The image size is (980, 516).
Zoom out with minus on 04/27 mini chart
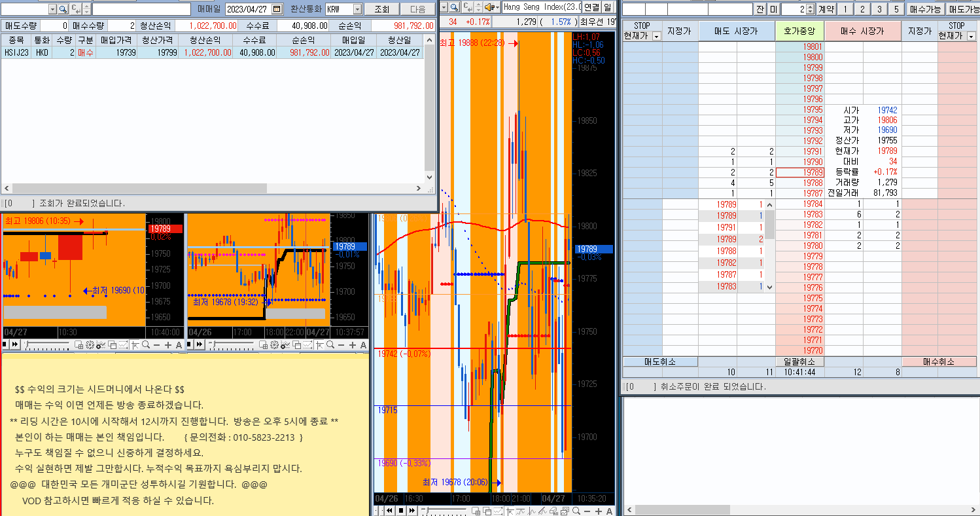(x=156, y=344)
